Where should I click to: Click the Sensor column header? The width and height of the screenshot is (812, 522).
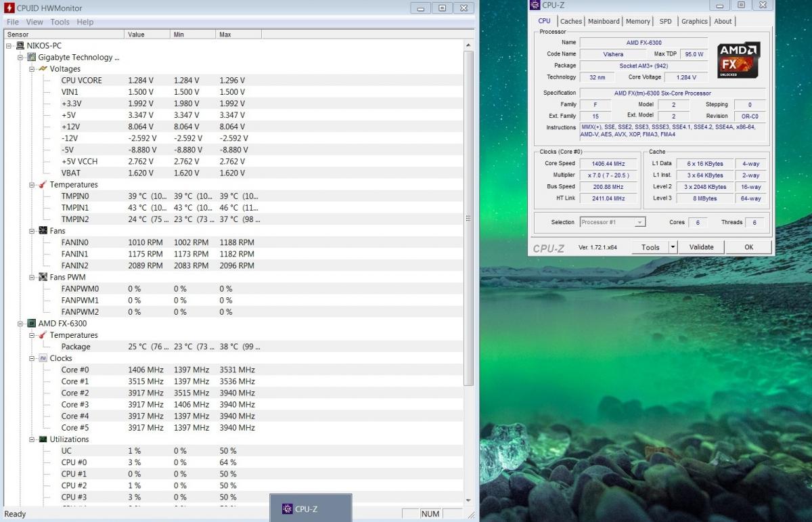point(64,34)
